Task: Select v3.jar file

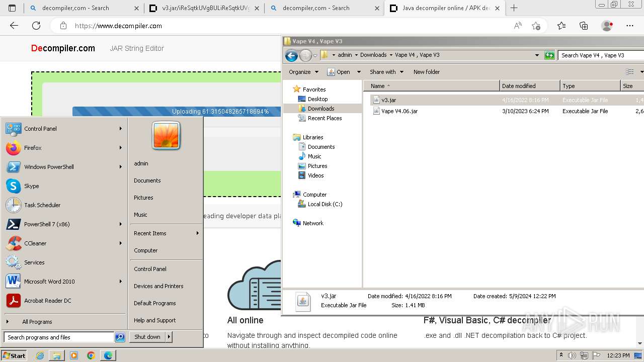Action: pos(388,100)
